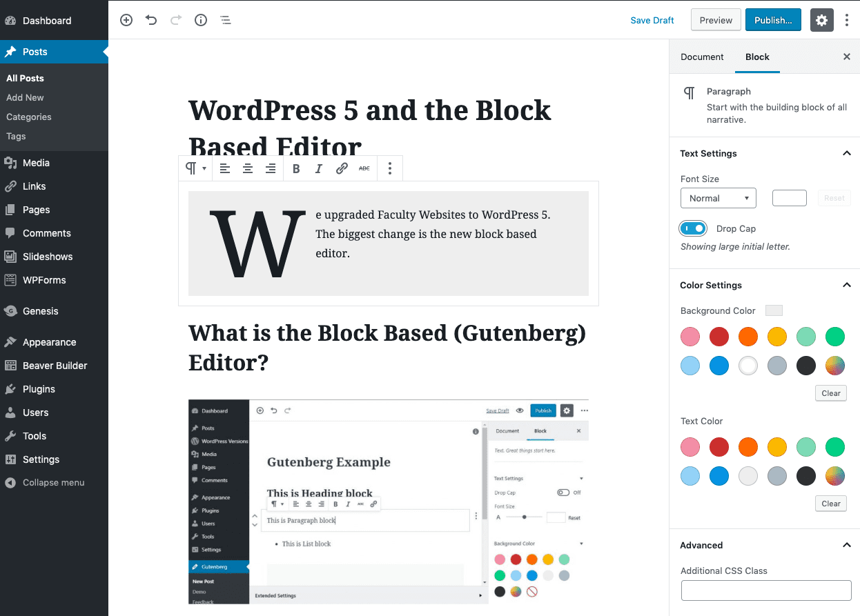Select the Block tab
Screen dimensions: 860x616
point(757,57)
